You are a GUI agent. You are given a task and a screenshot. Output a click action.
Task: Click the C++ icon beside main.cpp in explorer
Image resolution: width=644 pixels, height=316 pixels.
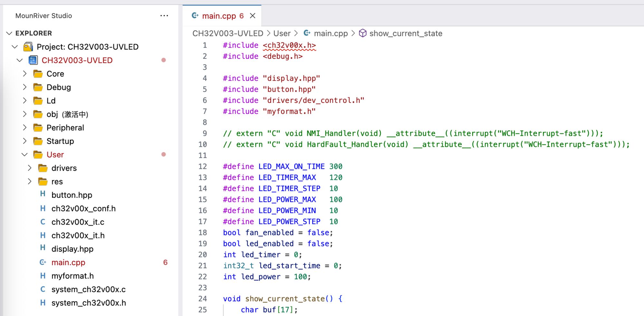point(43,263)
